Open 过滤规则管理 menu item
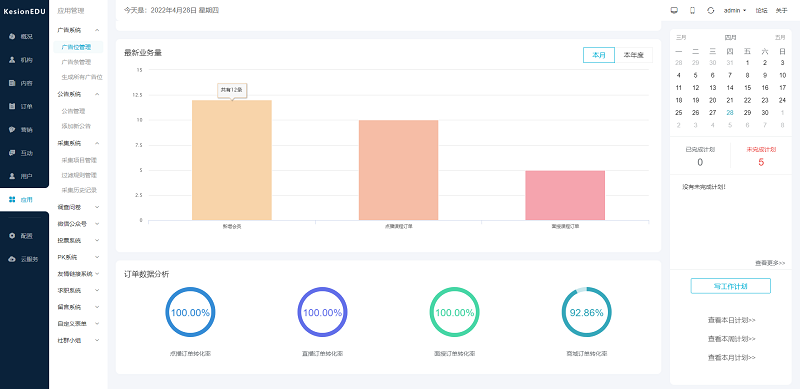 point(79,175)
